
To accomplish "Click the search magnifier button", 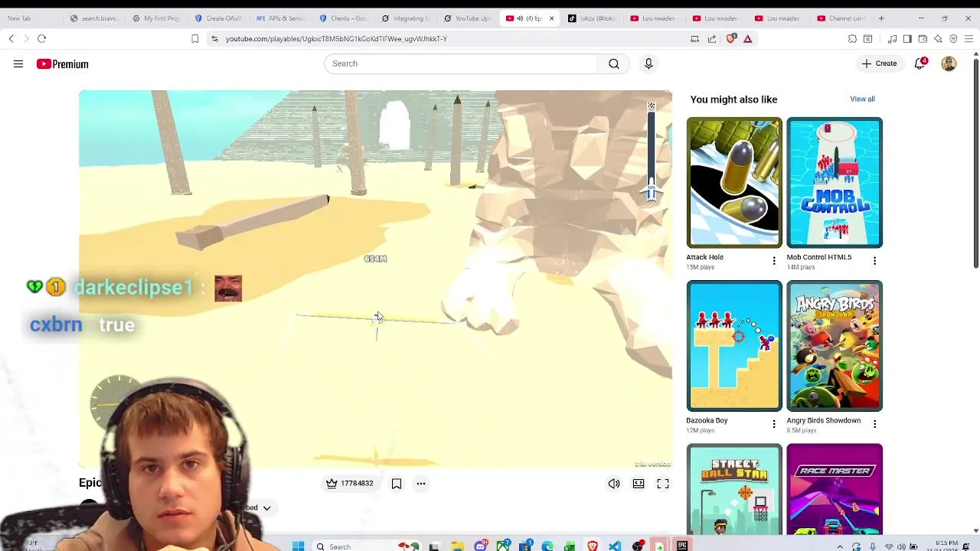I will pos(614,64).
